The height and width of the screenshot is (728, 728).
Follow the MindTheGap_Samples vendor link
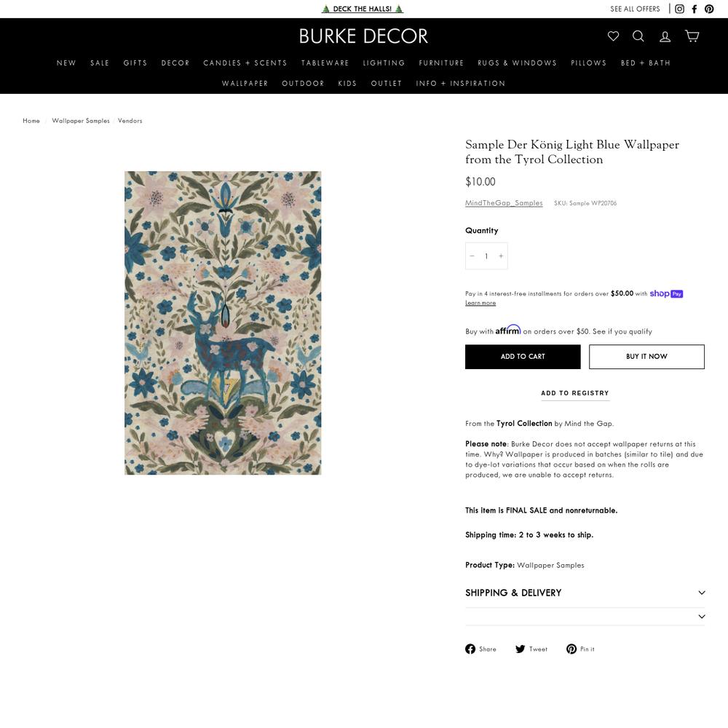[504, 203]
